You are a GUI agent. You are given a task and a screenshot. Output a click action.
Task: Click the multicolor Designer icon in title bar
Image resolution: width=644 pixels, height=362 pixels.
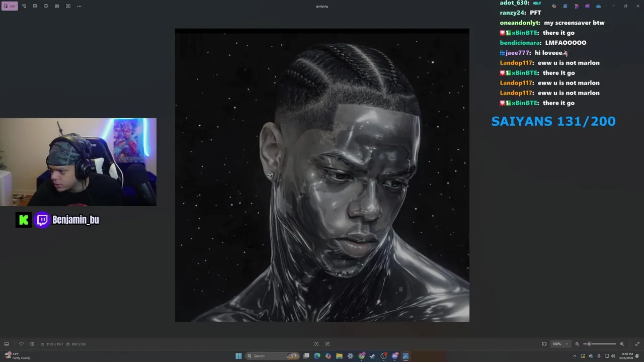pos(554,6)
